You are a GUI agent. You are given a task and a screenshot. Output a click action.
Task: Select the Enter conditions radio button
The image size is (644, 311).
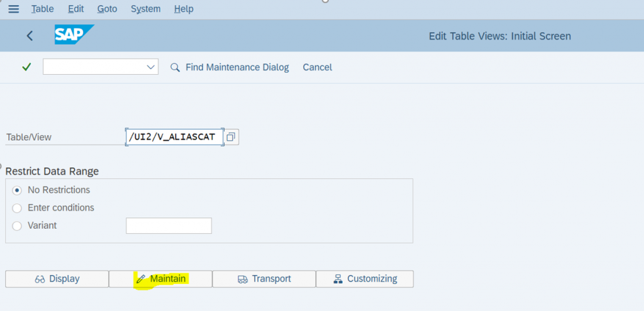click(17, 208)
